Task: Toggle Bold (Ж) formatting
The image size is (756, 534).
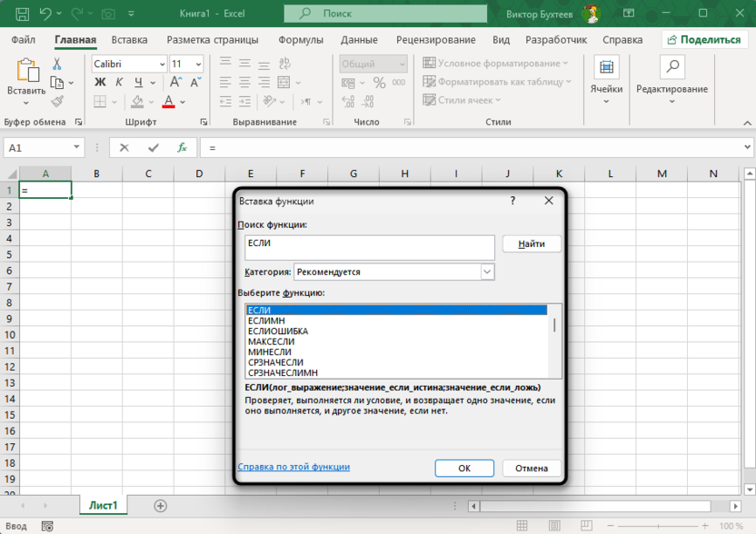Action: point(101,83)
